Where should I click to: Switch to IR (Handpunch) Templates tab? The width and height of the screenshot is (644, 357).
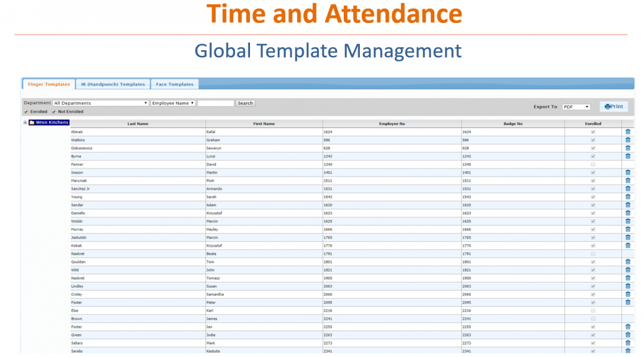coord(112,84)
